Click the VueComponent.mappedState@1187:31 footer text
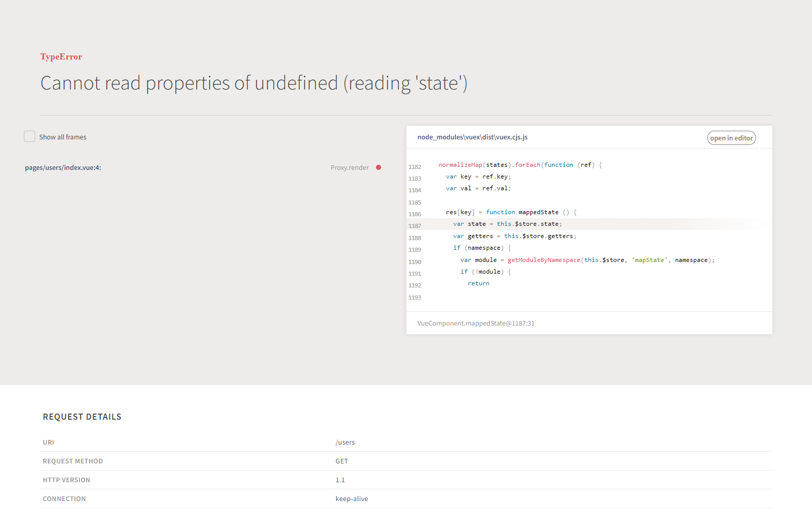The width and height of the screenshot is (812, 528). [x=476, y=323]
